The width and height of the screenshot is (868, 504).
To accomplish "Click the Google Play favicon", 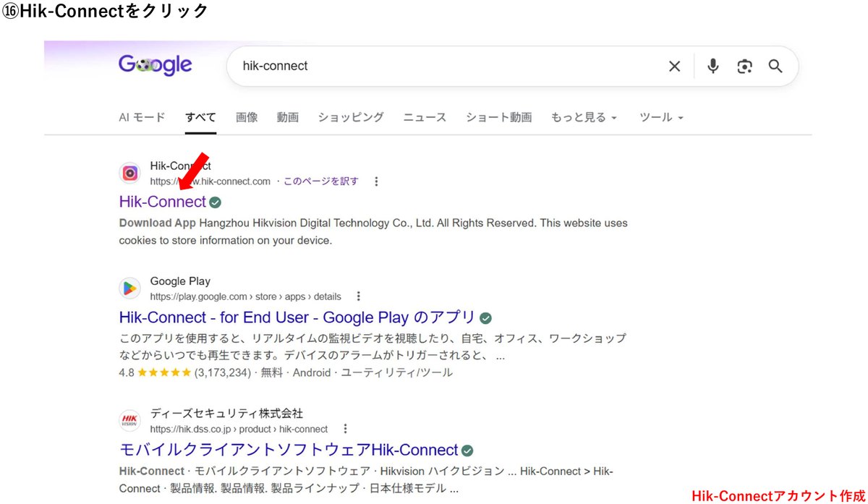I will [x=130, y=289].
